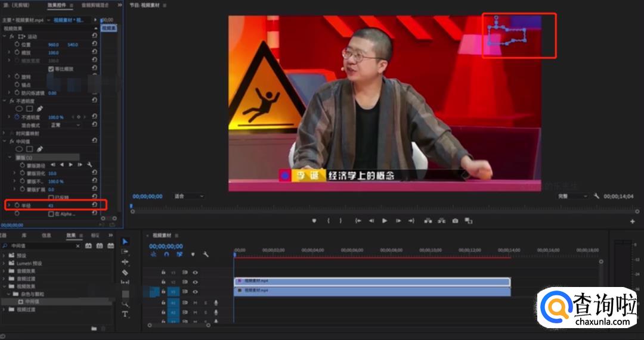Open the 适合 zoom level dropdown

click(x=189, y=196)
